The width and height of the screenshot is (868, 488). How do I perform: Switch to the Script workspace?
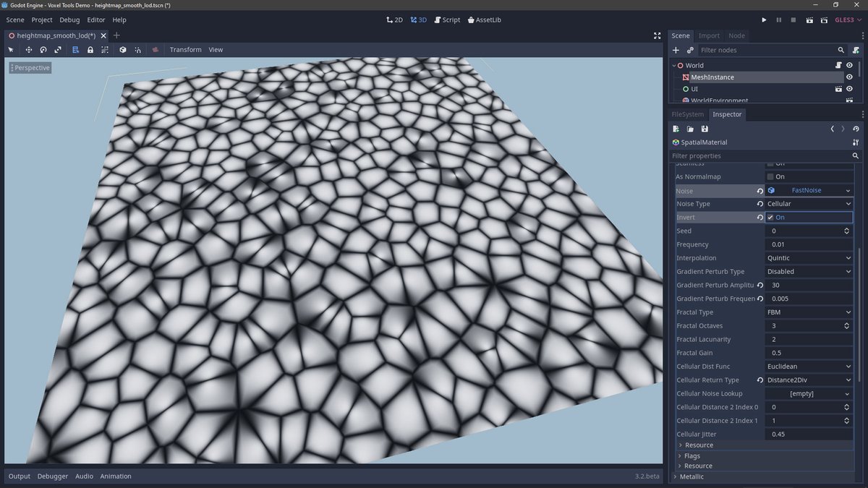point(447,20)
